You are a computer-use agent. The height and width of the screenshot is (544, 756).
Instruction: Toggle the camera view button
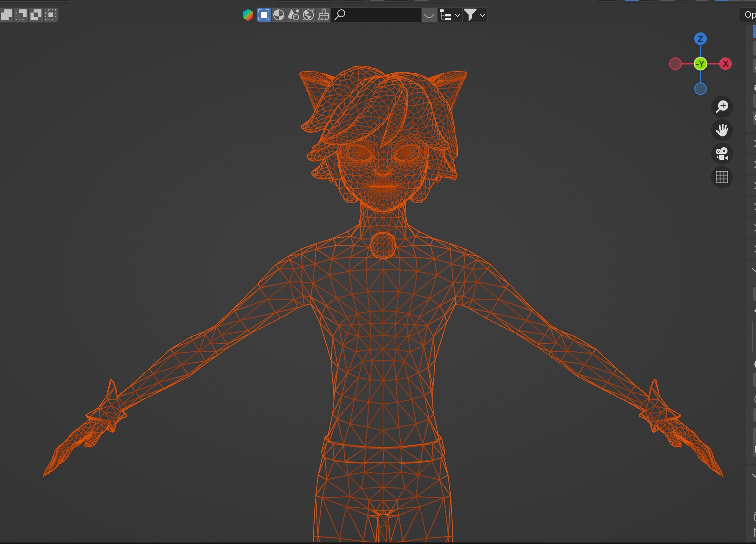722,154
